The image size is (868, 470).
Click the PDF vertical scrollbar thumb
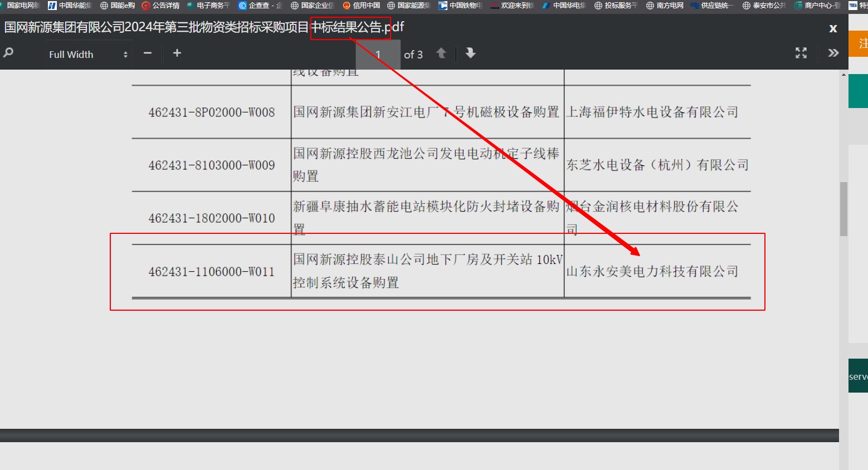click(843, 209)
